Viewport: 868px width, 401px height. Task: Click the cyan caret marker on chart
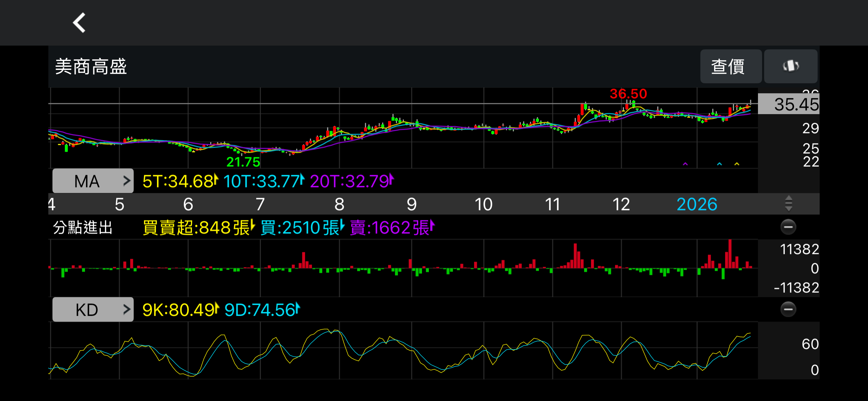click(x=720, y=164)
